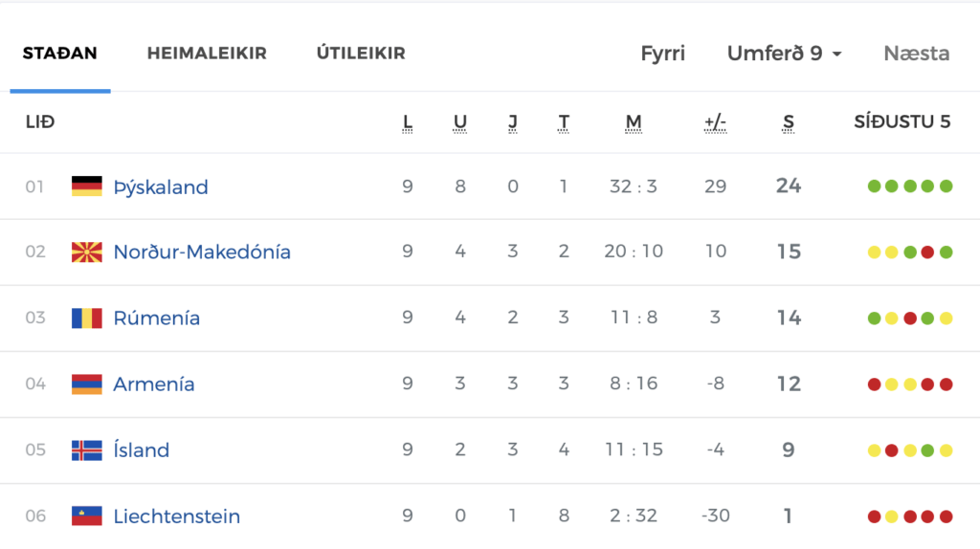Click the Næsta next round button

tap(916, 54)
